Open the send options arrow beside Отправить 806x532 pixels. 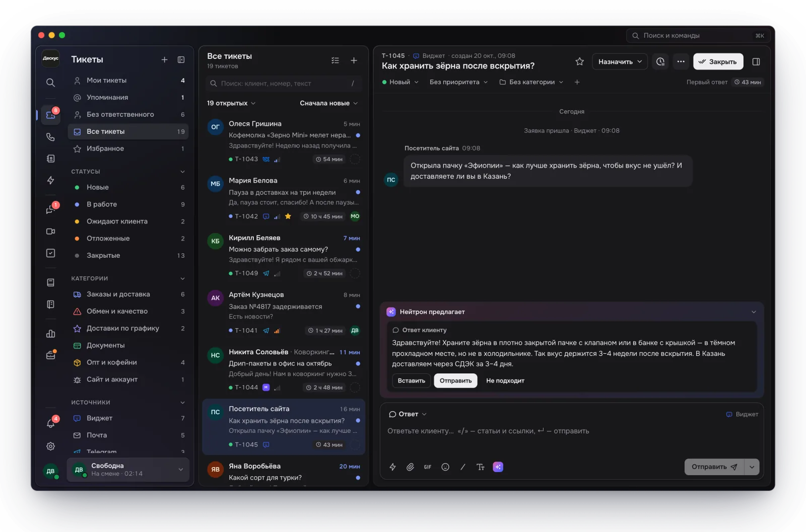tap(752, 467)
